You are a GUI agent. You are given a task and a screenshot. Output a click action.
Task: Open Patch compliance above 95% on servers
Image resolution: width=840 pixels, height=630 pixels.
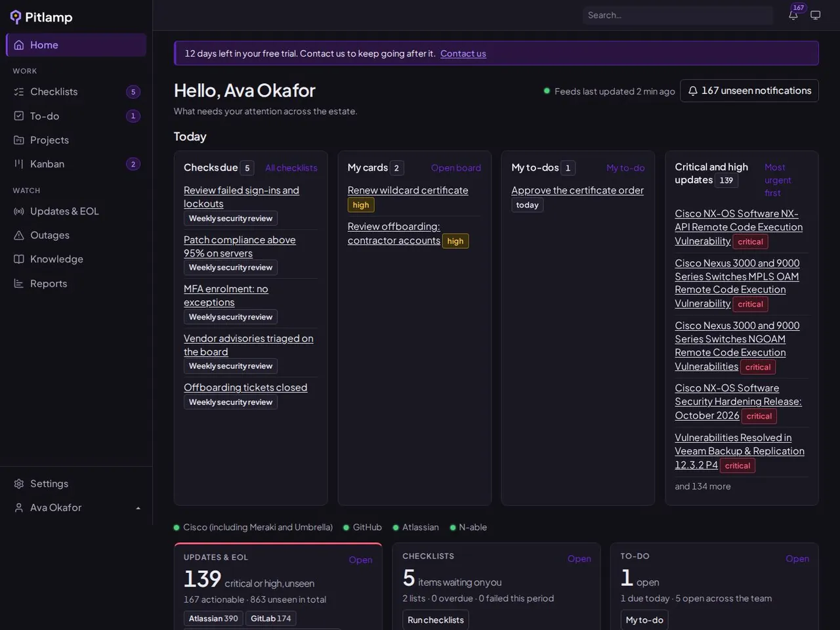(x=240, y=247)
